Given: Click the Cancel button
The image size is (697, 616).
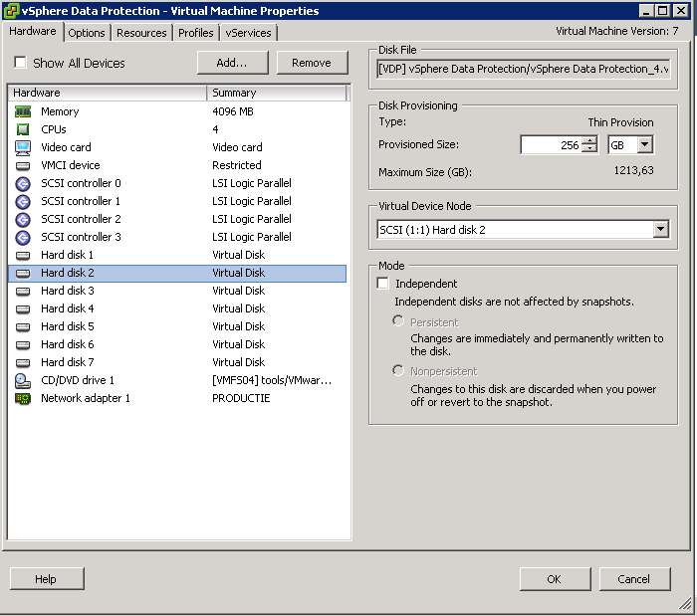Looking at the screenshot, I should coord(634,579).
